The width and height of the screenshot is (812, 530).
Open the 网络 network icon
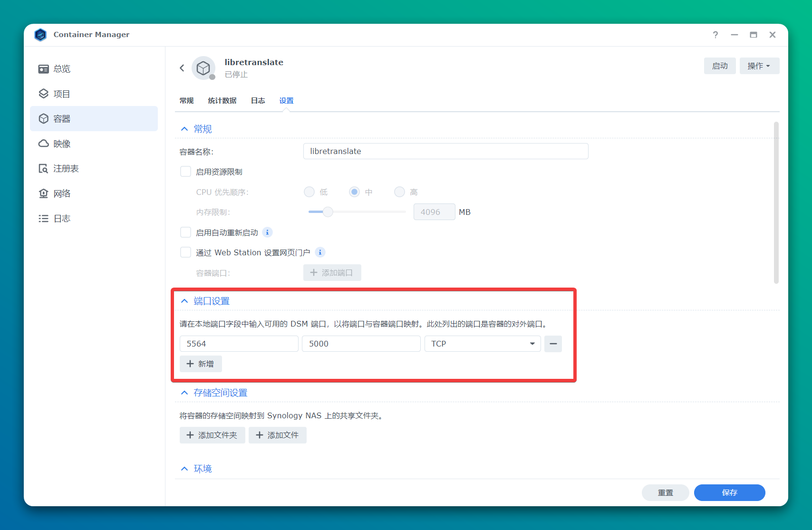click(x=44, y=193)
